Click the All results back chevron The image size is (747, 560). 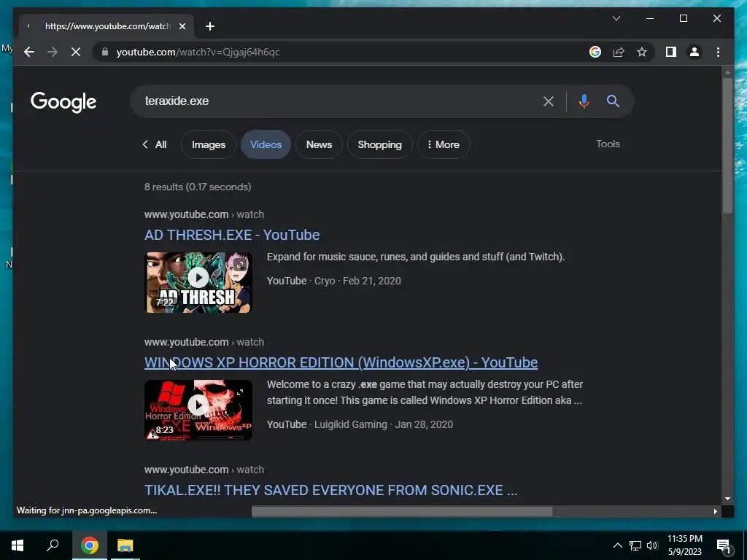pyautogui.click(x=155, y=144)
